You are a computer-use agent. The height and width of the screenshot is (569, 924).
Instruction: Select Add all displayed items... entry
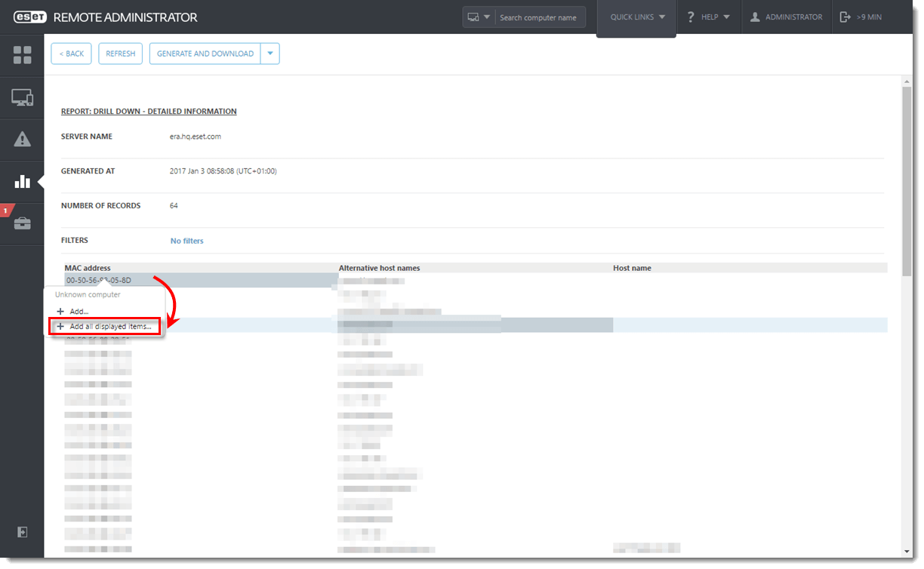coord(105,327)
